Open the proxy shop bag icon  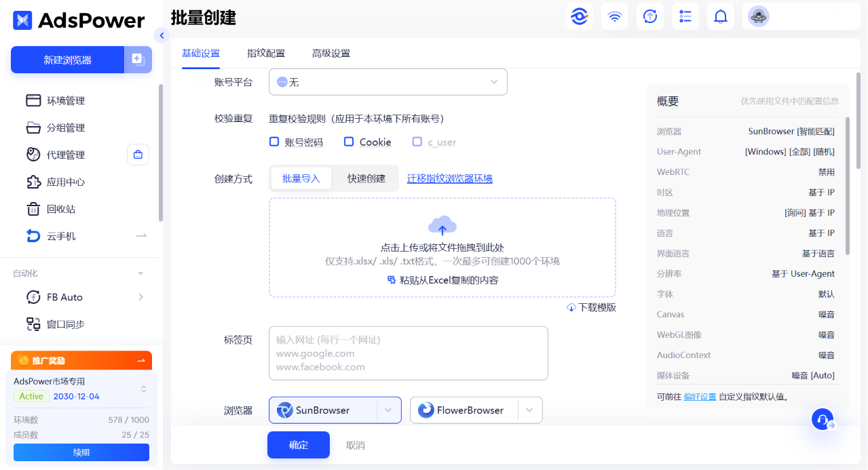pos(138,155)
